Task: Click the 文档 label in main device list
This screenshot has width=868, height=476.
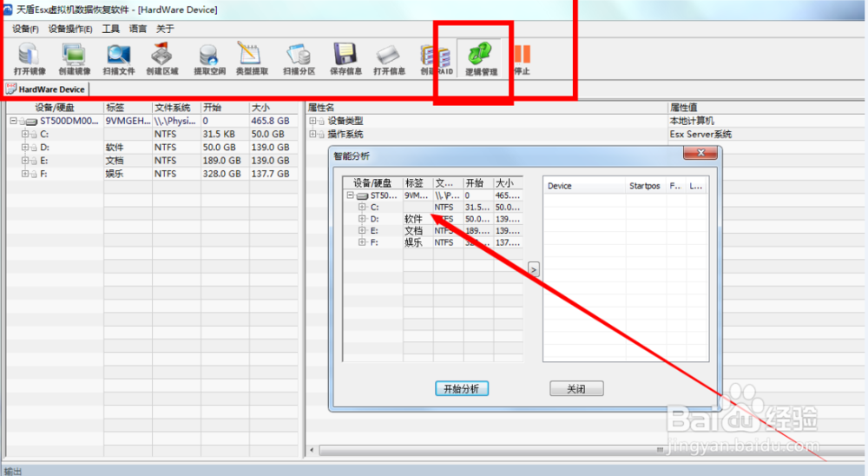Action: 115,161
